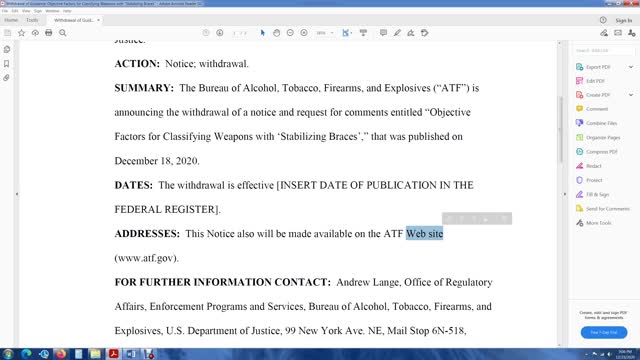Open the Edit menu
640x360 pixels.
coord(15,11)
